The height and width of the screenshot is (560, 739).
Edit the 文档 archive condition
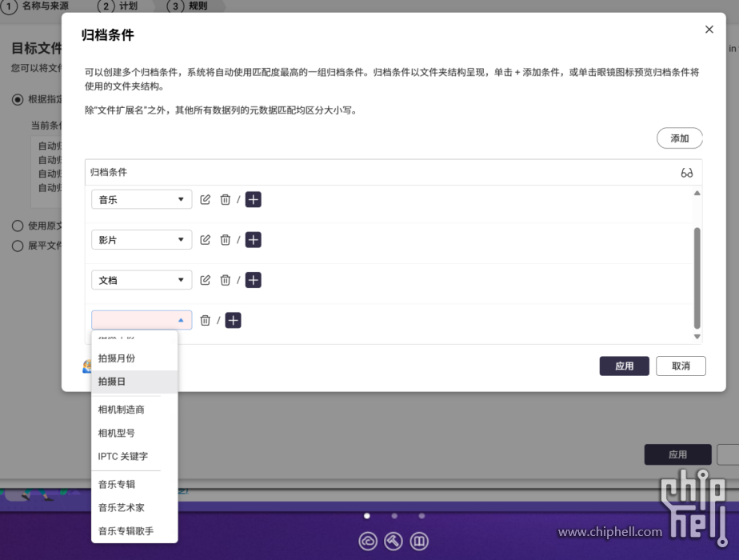point(205,280)
